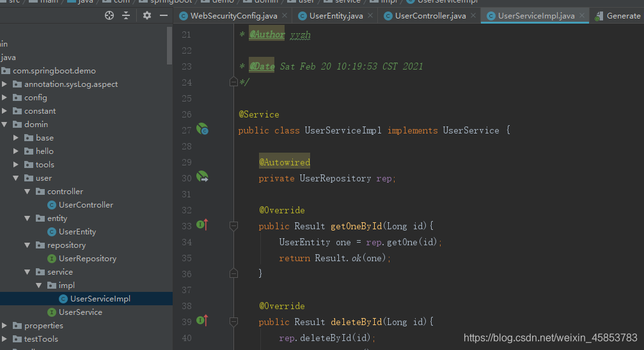Click the fold end marker on line 36
The height and width of the screenshot is (350, 644).
tap(233, 273)
